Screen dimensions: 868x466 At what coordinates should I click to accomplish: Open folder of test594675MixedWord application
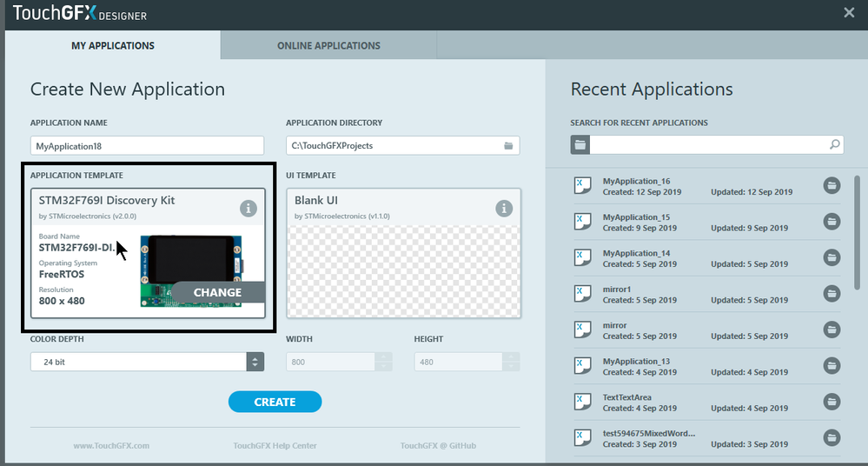832,437
